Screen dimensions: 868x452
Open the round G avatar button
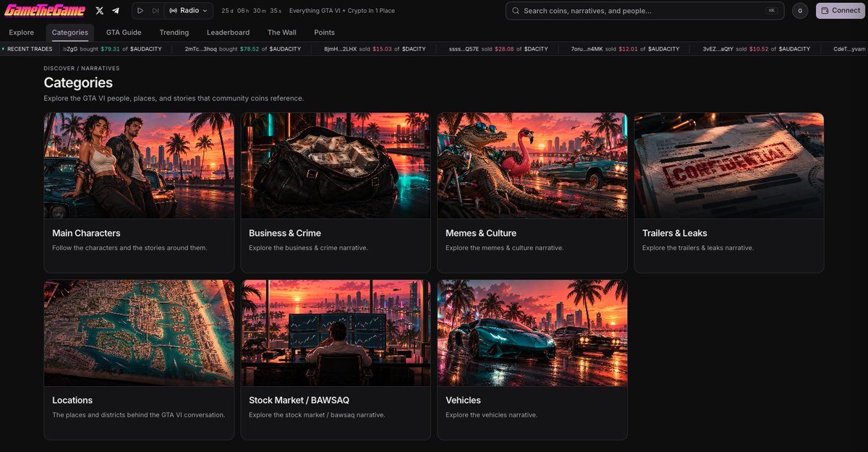pos(800,11)
